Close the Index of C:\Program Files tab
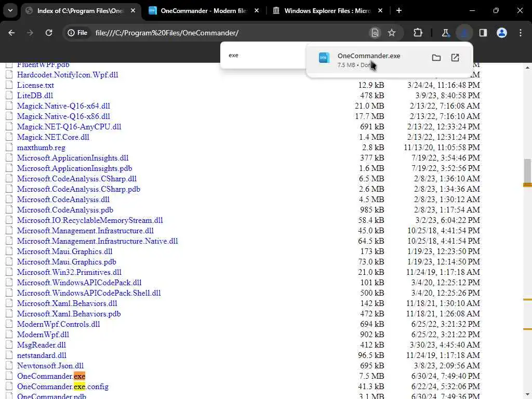 point(133,11)
